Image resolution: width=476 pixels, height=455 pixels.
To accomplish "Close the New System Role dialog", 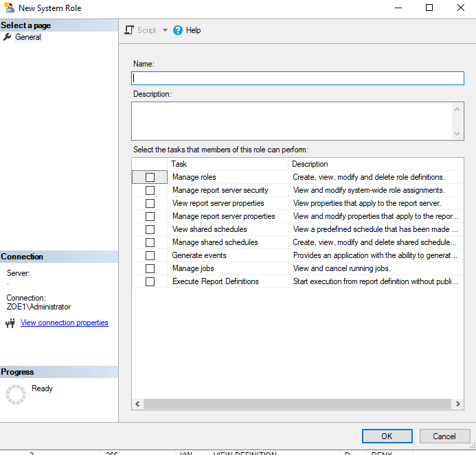I will (461, 8).
